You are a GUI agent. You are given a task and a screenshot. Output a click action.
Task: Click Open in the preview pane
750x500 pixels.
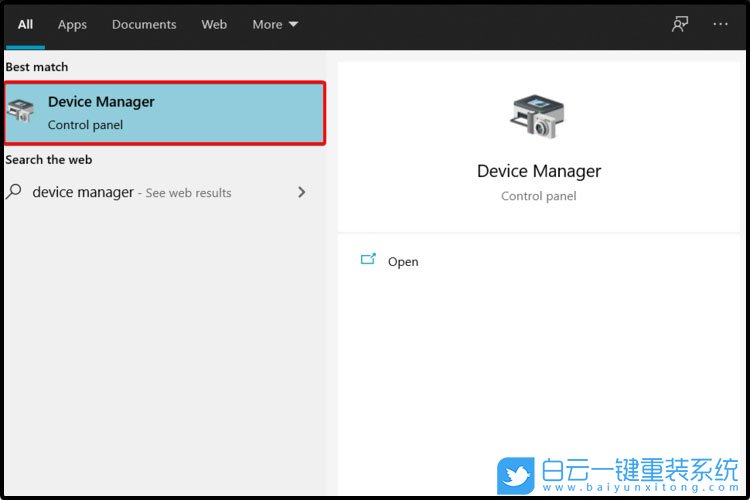pyautogui.click(x=403, y=262)
